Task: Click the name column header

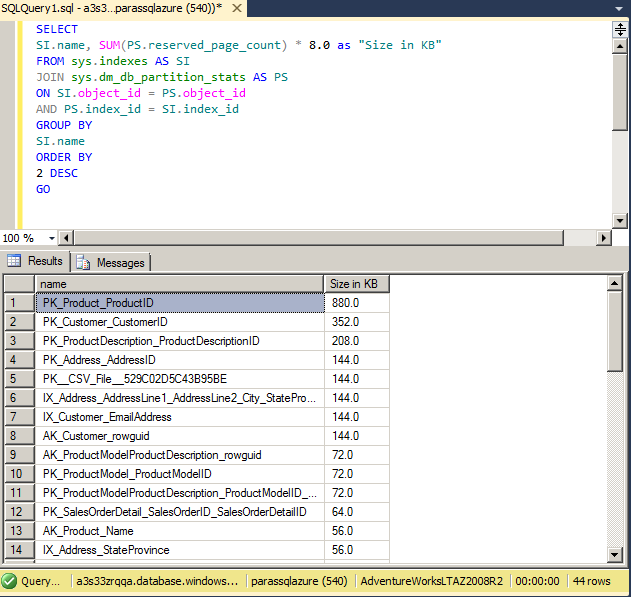Action: [179, 284]
